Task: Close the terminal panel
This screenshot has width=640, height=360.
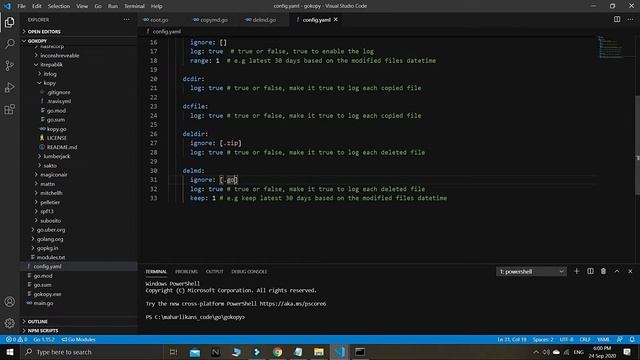Action: pyautogui.click(x=630, y=271)
